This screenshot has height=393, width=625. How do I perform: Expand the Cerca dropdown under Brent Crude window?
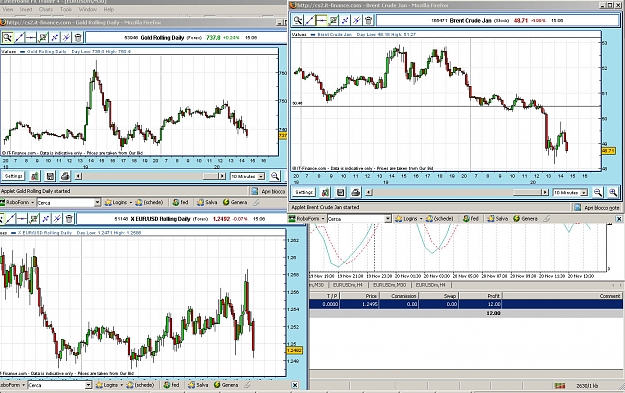[x=388, y=219]
